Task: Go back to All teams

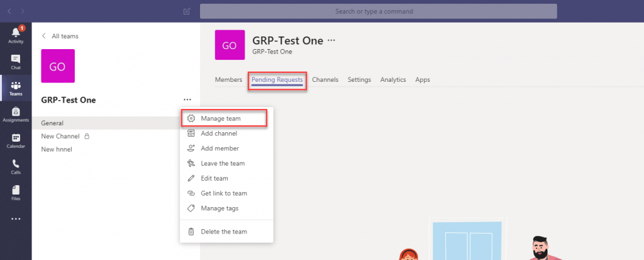Action: [60, 37]
